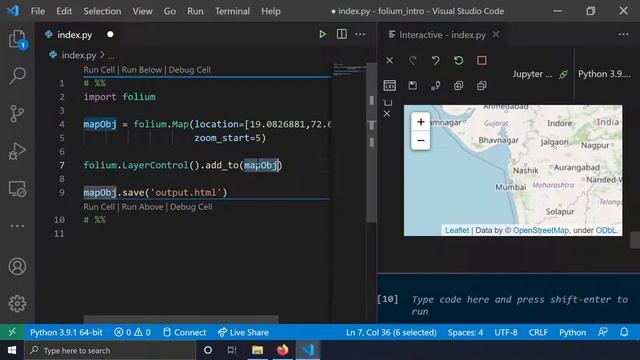
Task: Expand all cells in Interactive window
Action: 458,85
